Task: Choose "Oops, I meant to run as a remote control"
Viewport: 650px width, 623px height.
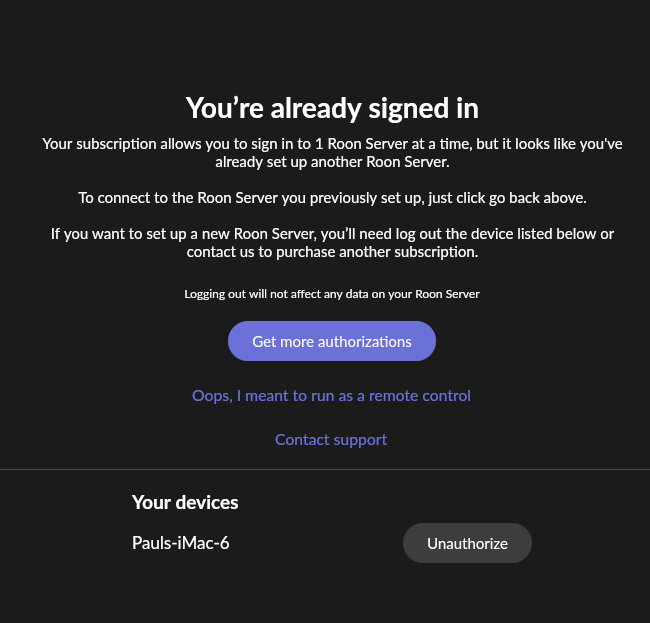Action: pyautogui.click(x=331, y=395)
